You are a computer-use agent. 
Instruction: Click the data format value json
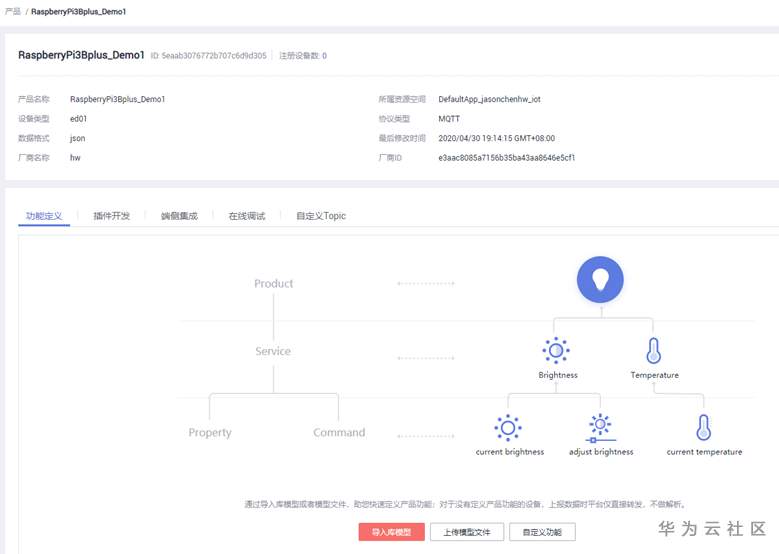coord(78,138)
